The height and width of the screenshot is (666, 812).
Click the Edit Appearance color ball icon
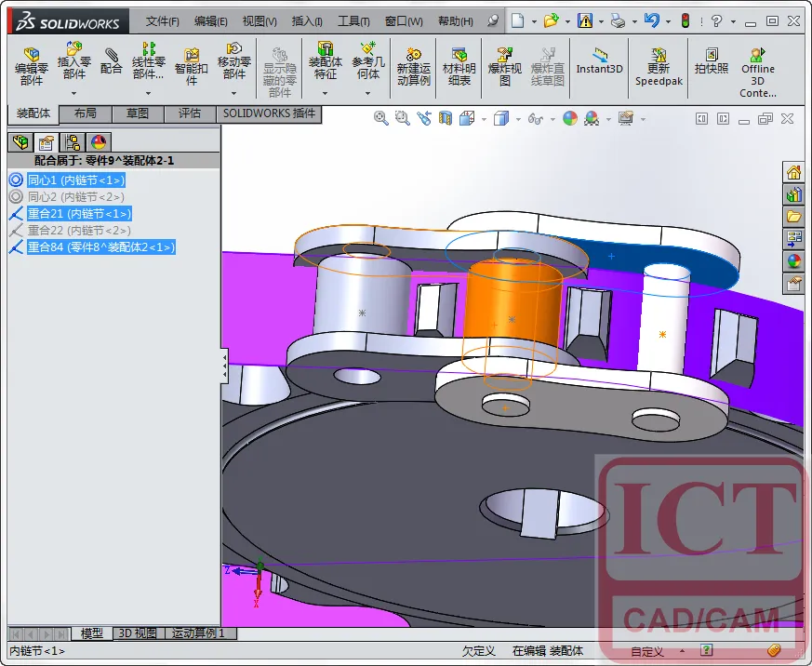(x=569, y=118)
